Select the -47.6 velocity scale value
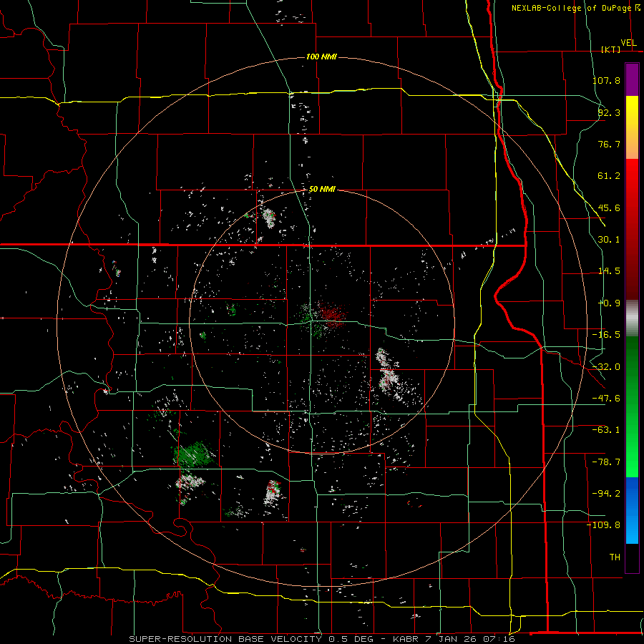644x644 pixels. point(606,398)
